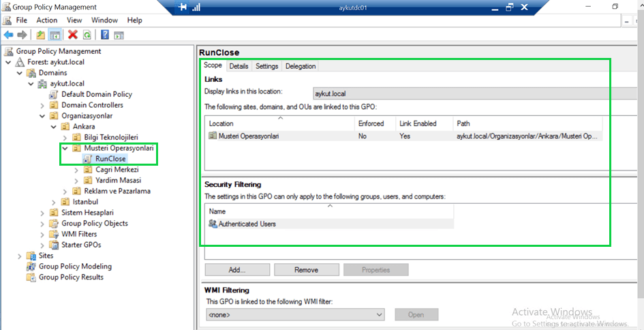Click the Show/Hide Action Pane icon
The image size is (644, 330).
coord(119,35)
